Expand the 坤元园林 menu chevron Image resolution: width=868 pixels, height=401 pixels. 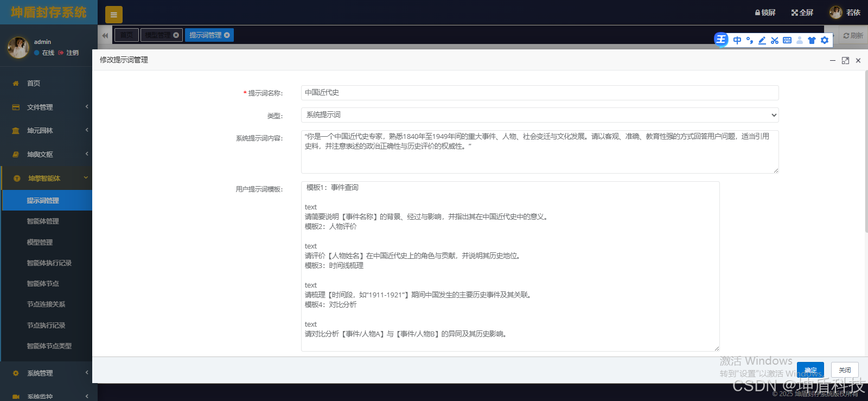(x=87, y=130)
